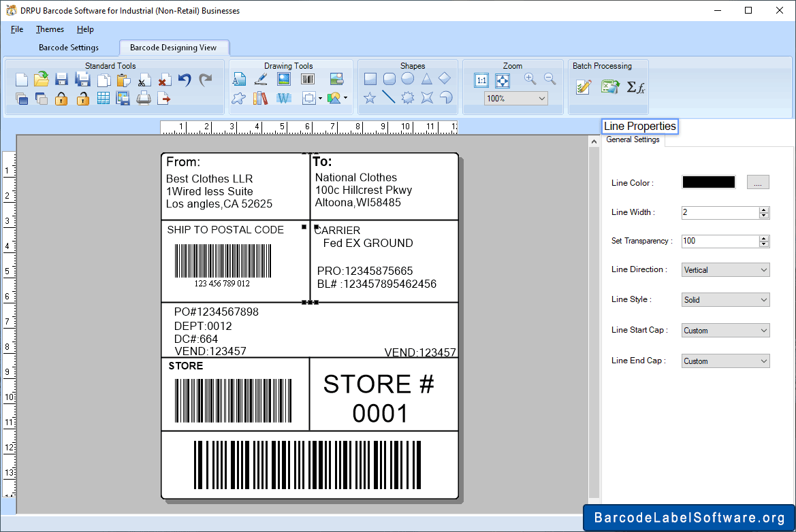Select the 'STORE # 0001' text on the label
Image resolution: width=796 pixels, height=532 pixels.
click(379, 399)
